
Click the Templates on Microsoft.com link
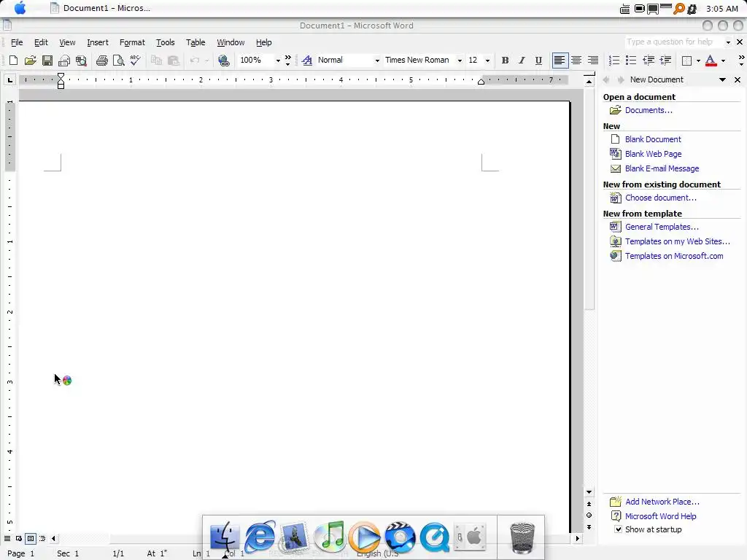click(x=673, y=256)
